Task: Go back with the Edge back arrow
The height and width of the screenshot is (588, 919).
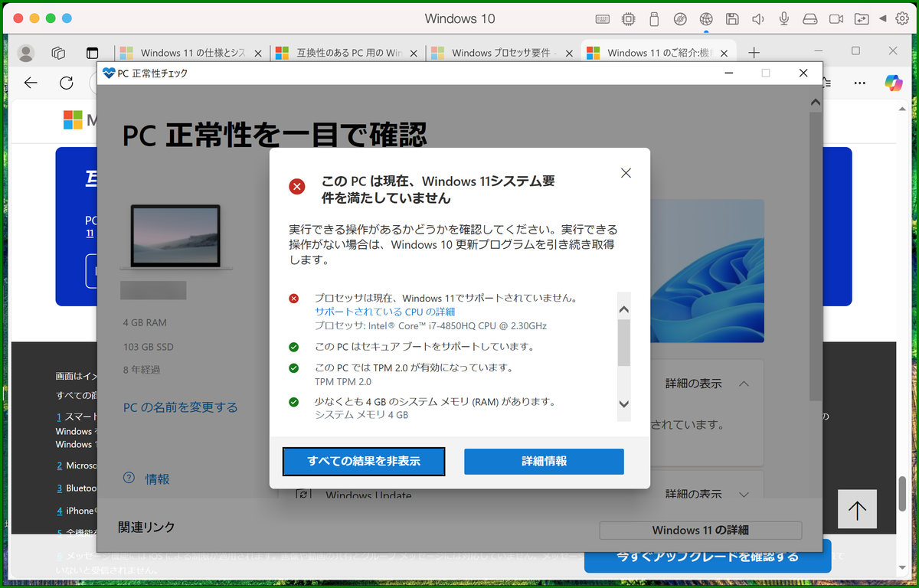Action: click(31, 83)
